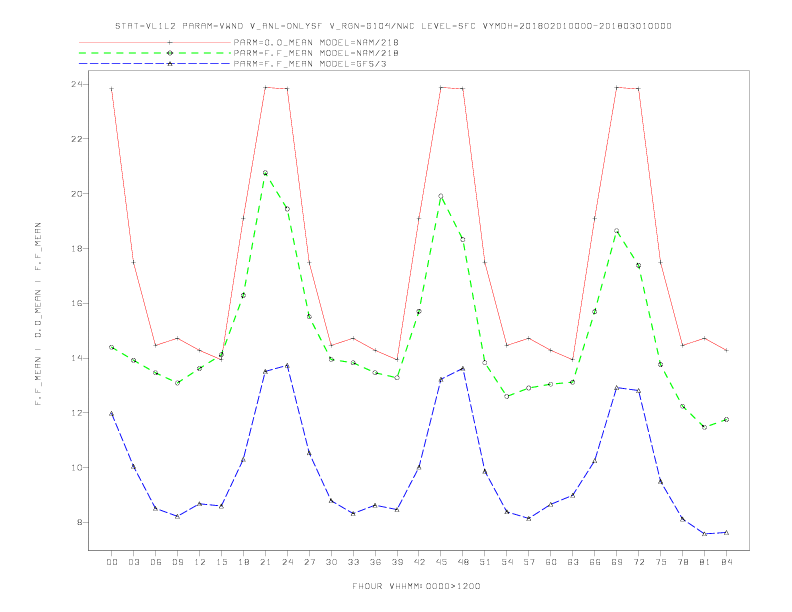Screen dimensions: 792x612
Task: Click the x-axis tick label 03
Action: (x=133, y=562)
